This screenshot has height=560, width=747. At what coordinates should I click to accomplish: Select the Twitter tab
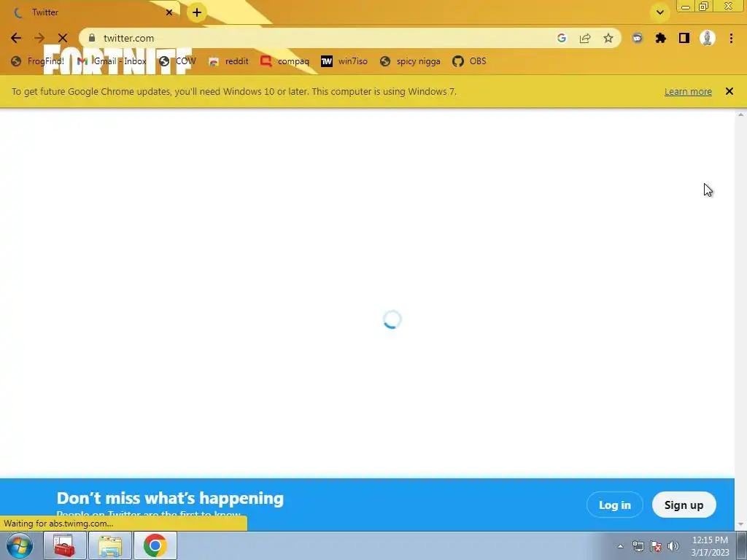[x=90, y=12]
